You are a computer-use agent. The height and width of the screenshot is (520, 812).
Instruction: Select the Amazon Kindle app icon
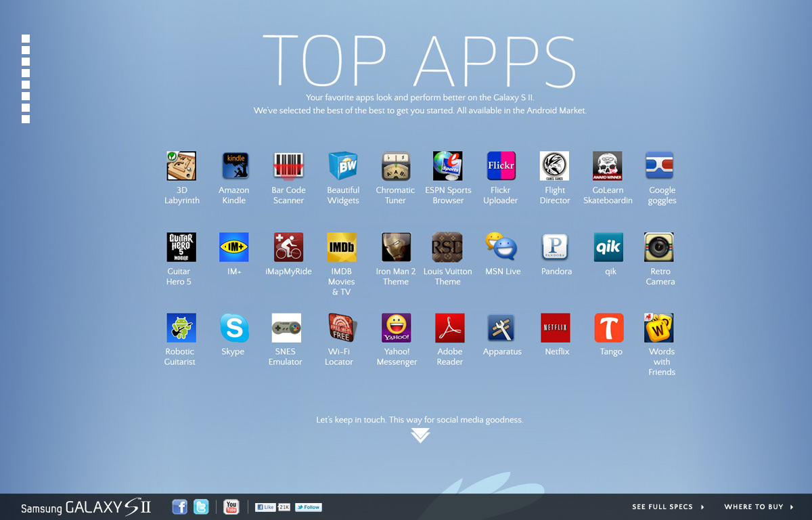coord(235,166)
